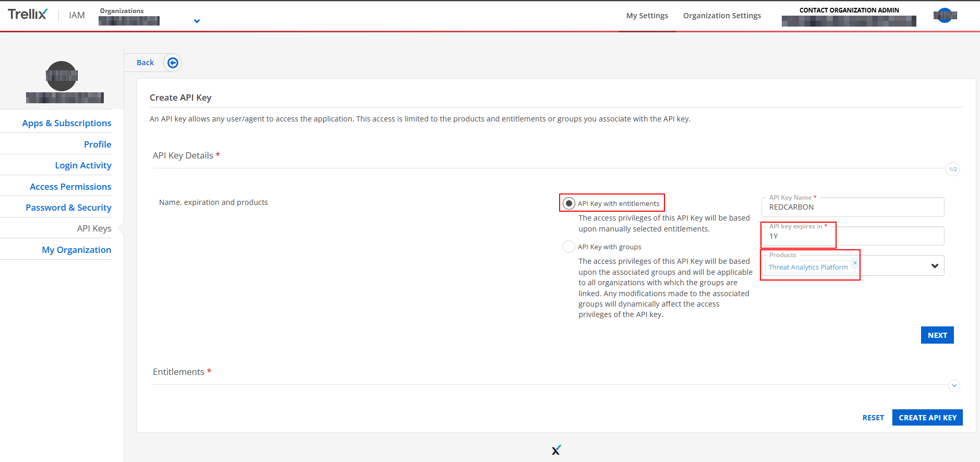The height and width of the screenshot is (462, 980).
Task: Click the Trellix X icon in footer
Action: (556, 449)
